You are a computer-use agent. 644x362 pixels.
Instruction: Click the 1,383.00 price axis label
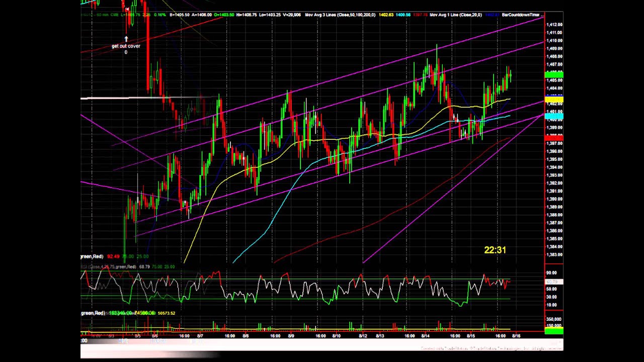pyautogui.click(x=555, y=254)
